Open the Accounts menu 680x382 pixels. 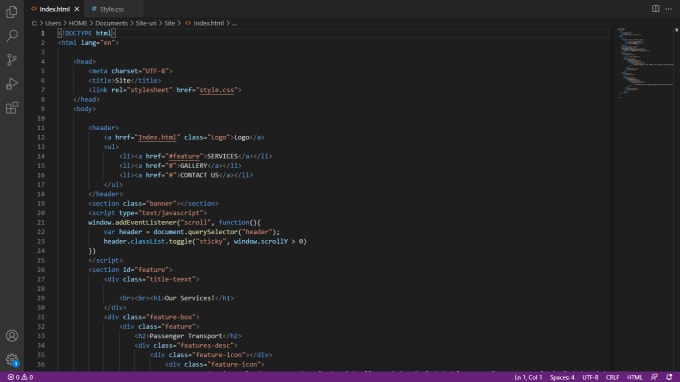coord(12,336)
